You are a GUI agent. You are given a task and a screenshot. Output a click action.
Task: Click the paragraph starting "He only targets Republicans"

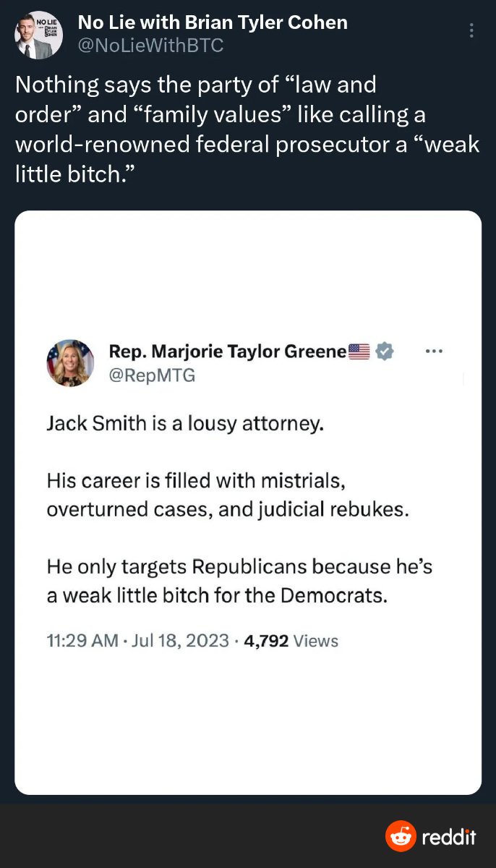click(x=239, y=581)
